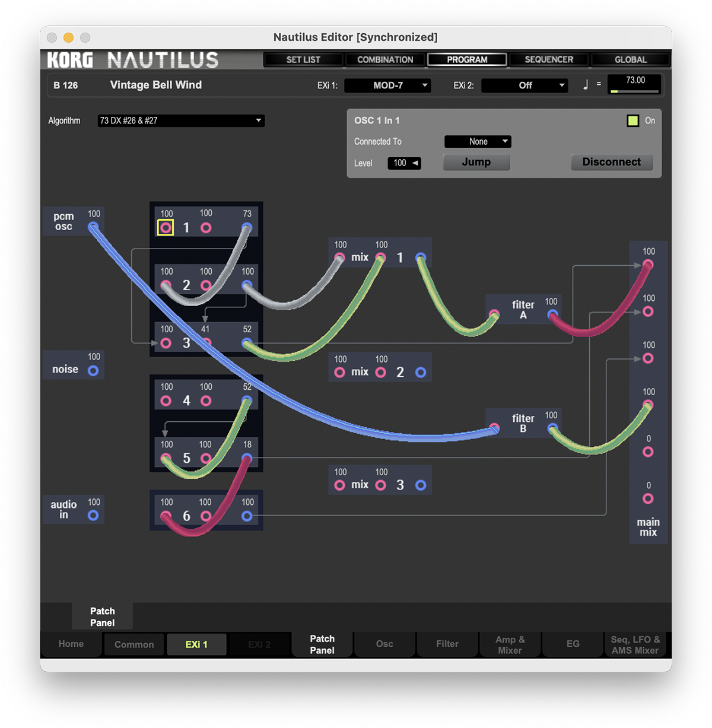
Task: Click oscillator 3's first input jack
Action: coord(166,343)
